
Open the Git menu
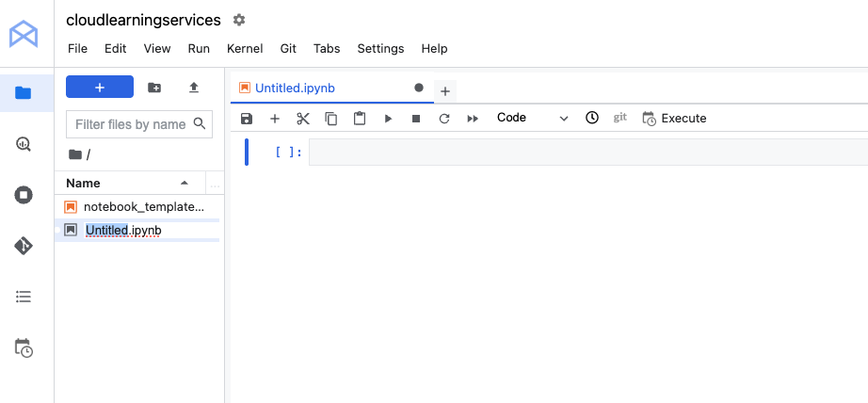click(288, 49)
